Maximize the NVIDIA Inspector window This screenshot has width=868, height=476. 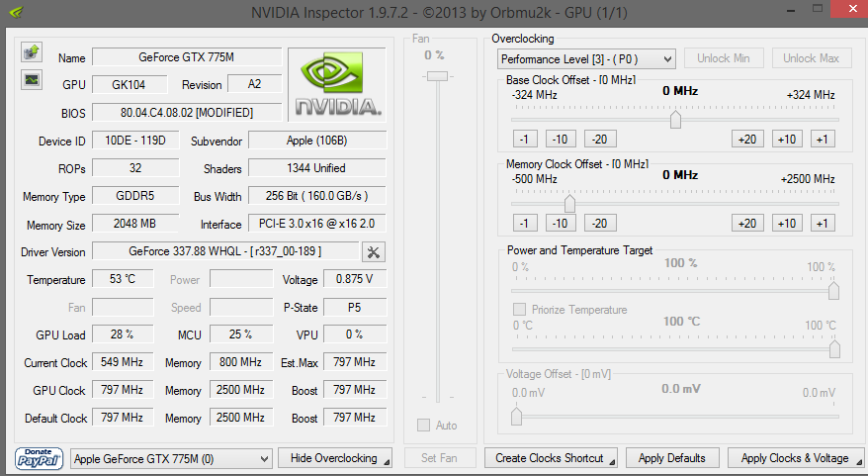[818, 8]
